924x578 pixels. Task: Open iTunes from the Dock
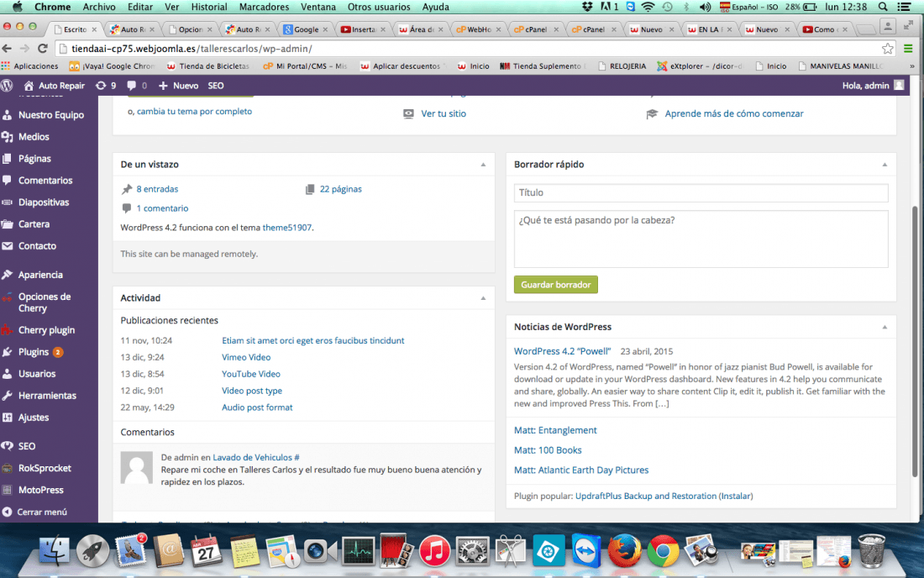tap(434, 552)
